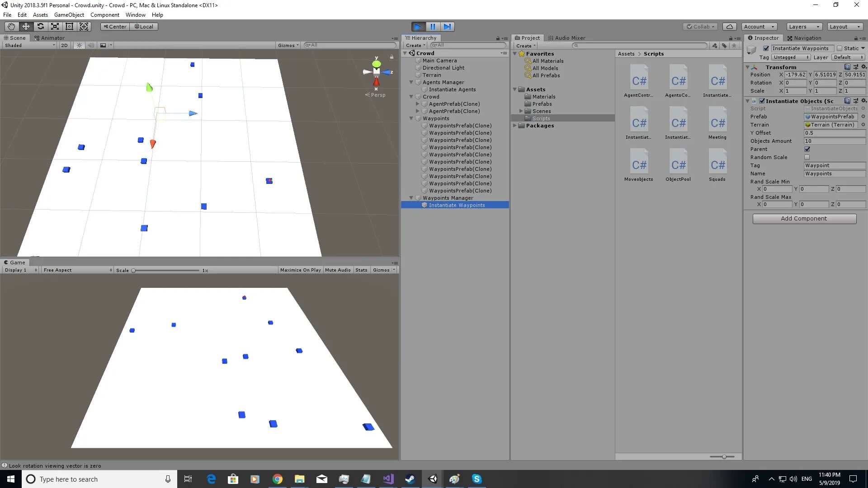Select the Hand tool in toolbar
Screen dimensions: 868x488
coord(11,27)
